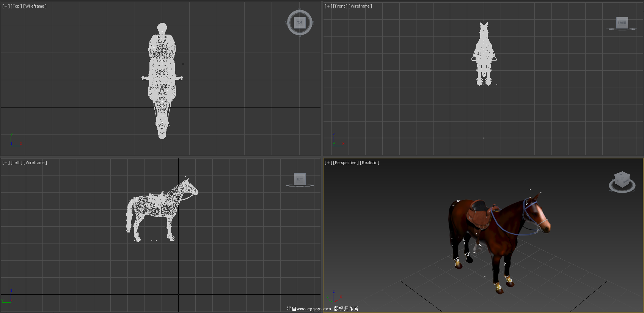Click the Left viewport ViewCube

(300, 179)
